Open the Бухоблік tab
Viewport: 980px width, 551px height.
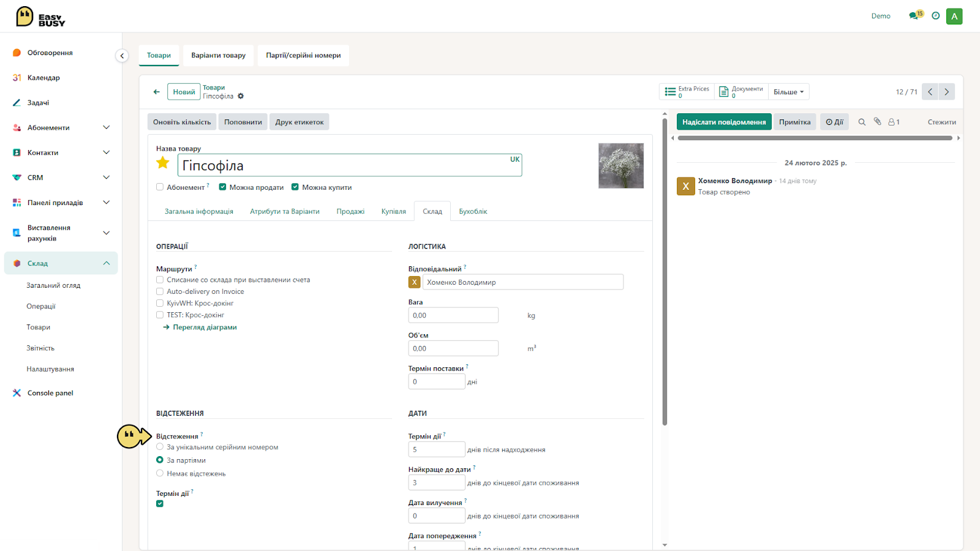(473, 211)
